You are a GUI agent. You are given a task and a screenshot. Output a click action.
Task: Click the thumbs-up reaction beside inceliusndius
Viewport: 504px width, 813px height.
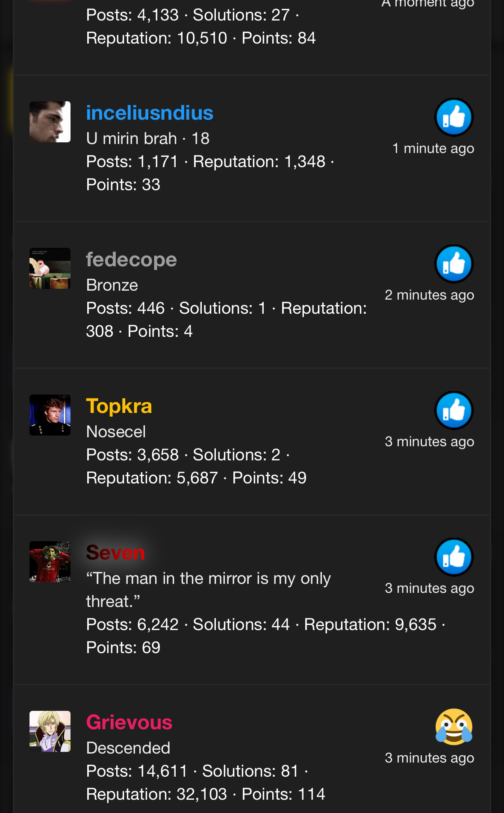tap(454, 117)
